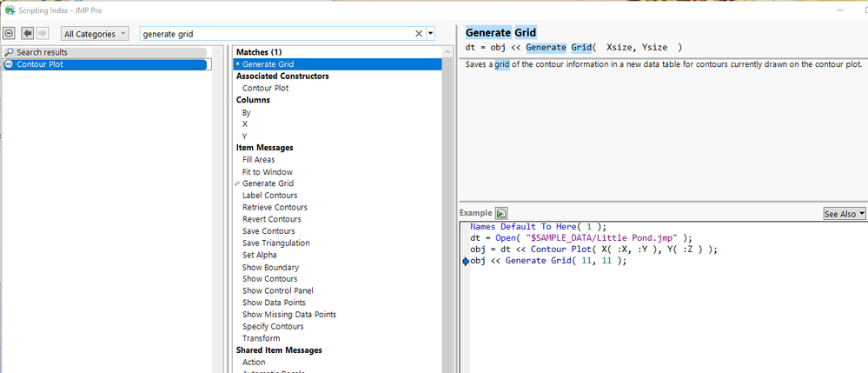Click the JMP Pro title bar icon
The image size is (868, 373).
[10, 10]
